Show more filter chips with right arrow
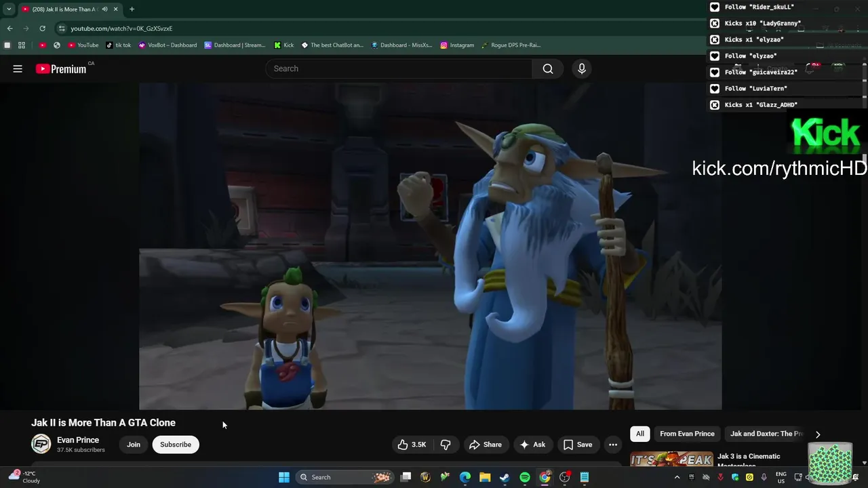This screenshot has height=488, width=868. (x=818, y=434)
